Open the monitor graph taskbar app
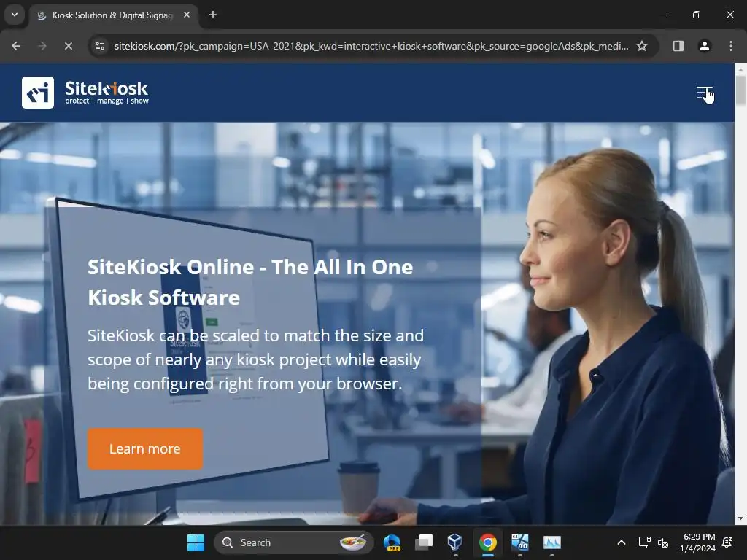The width and height of the screenshot is (747, 560). [x=552, y=542]
